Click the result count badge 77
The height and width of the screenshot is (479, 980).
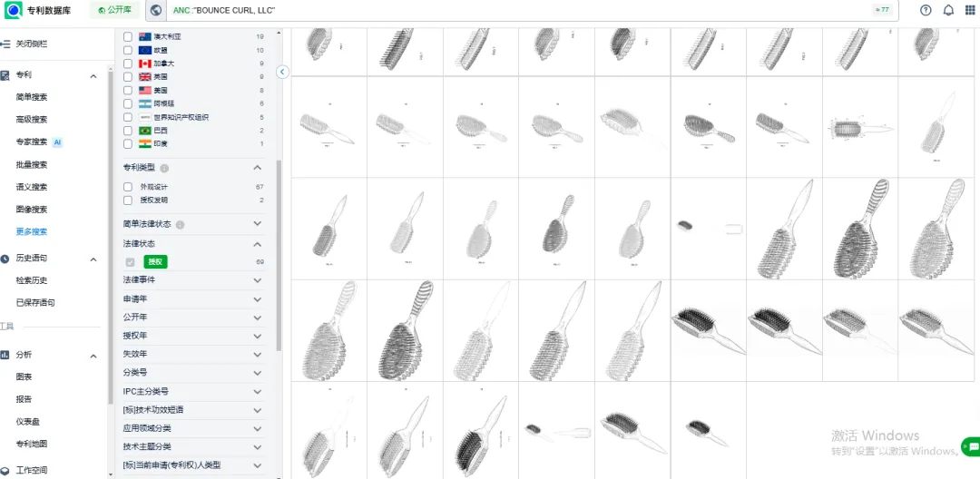point(883,10)
